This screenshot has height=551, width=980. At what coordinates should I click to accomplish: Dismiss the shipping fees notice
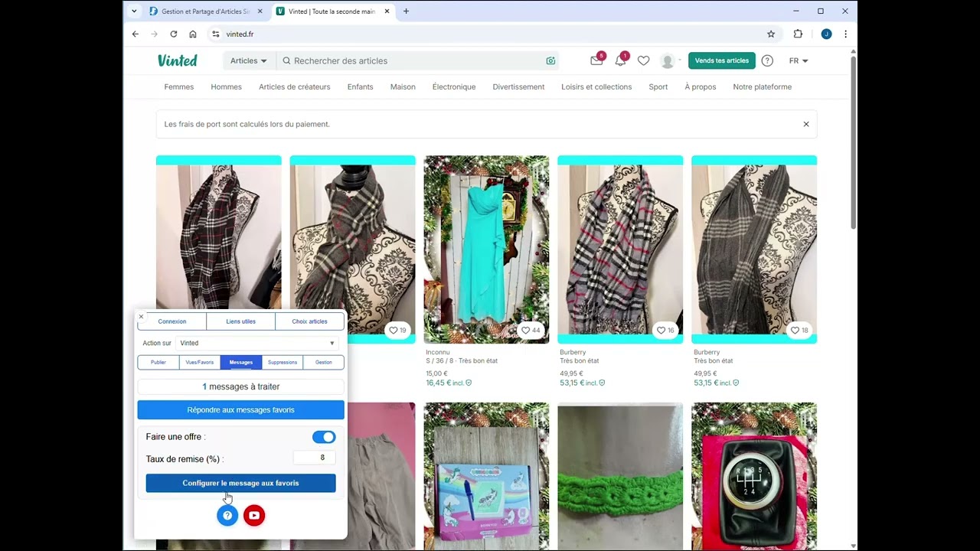[x=805, y=124]
